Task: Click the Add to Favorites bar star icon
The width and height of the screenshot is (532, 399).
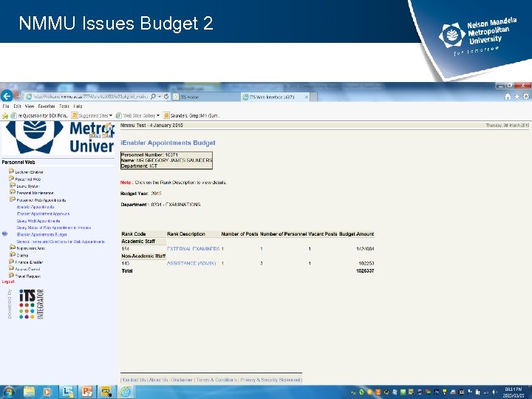Action: pyautogui.click(x=5, y=116)
